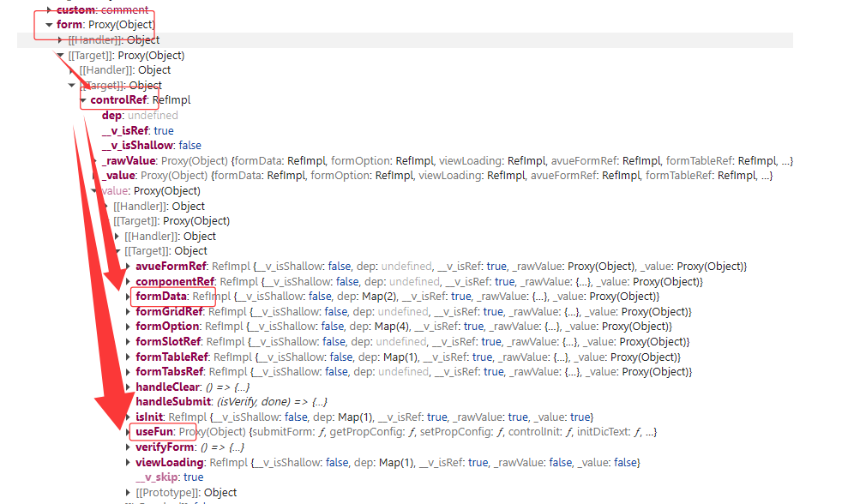The image size is (866, 504).
Task: Expand the isInit RefImpl entry
Action: [128, 417]
